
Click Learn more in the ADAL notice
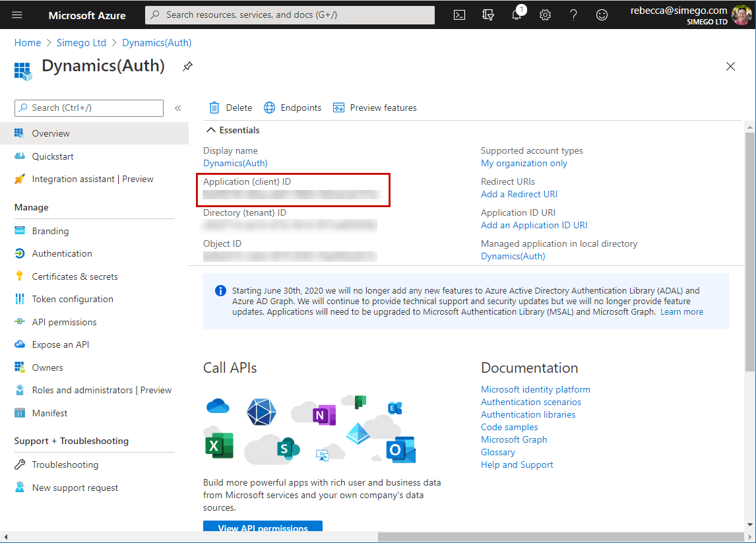681,312
